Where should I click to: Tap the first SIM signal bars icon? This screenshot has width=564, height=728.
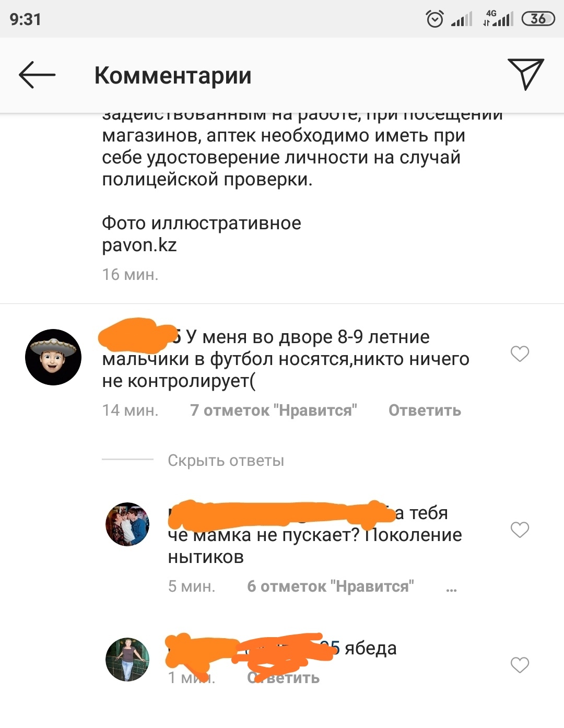click(x=462, y=19)
